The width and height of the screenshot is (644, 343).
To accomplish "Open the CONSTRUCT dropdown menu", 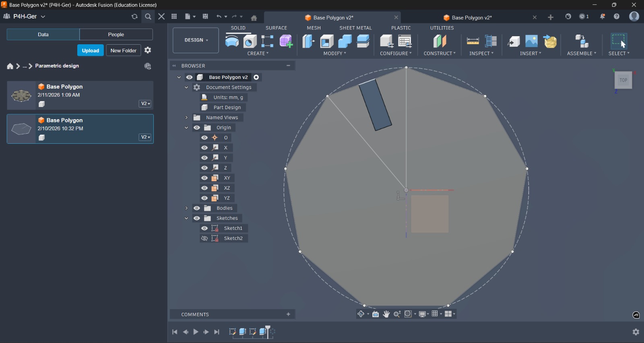I will tap(440, 54).
